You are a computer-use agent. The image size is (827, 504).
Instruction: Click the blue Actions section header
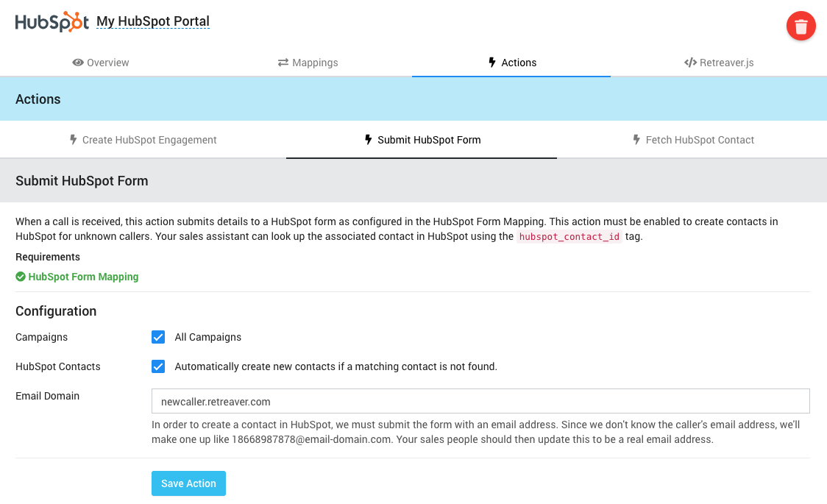pos(38,99)
